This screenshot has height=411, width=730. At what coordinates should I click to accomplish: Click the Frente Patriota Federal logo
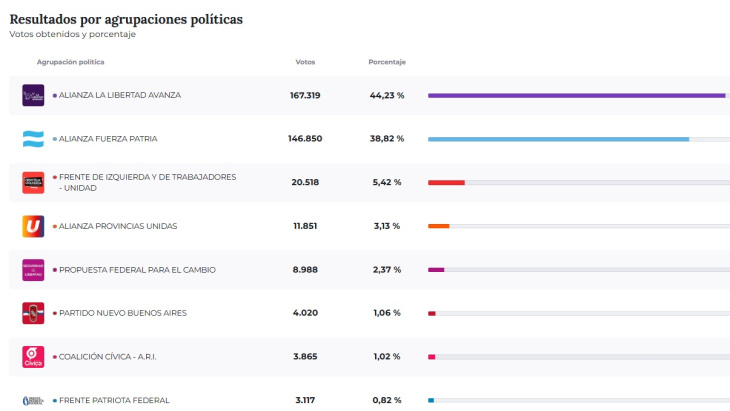pyautogui.click(x=33, y=400)
